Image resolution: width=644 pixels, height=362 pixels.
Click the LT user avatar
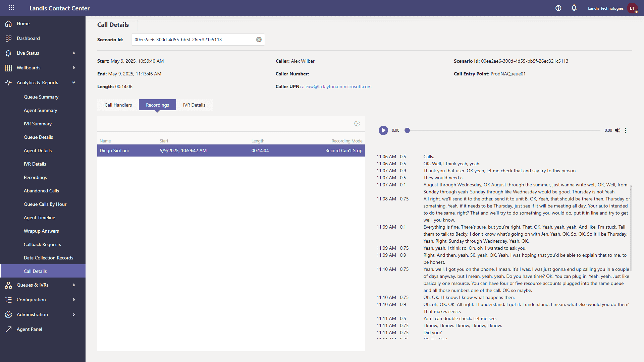(632, 8)
